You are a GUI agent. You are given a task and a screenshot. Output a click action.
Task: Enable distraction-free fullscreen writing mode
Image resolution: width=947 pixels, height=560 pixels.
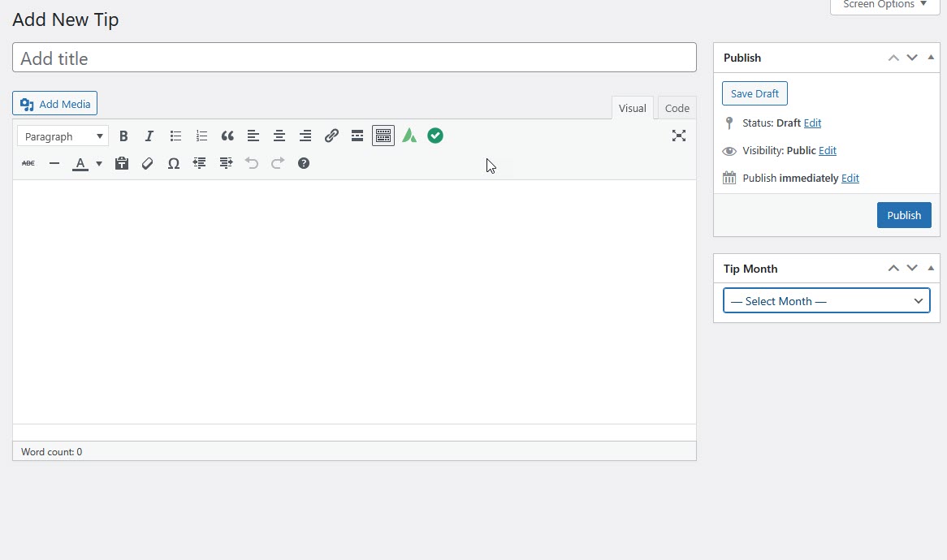pyautogui.click(x=679, y=136)
